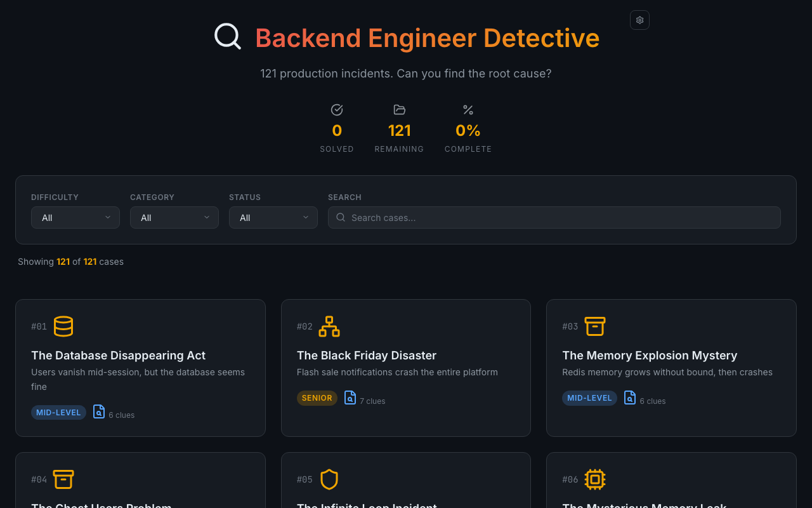
Task: Click the checkmark icon above the solved counter
Action: [x=337, y=109]
